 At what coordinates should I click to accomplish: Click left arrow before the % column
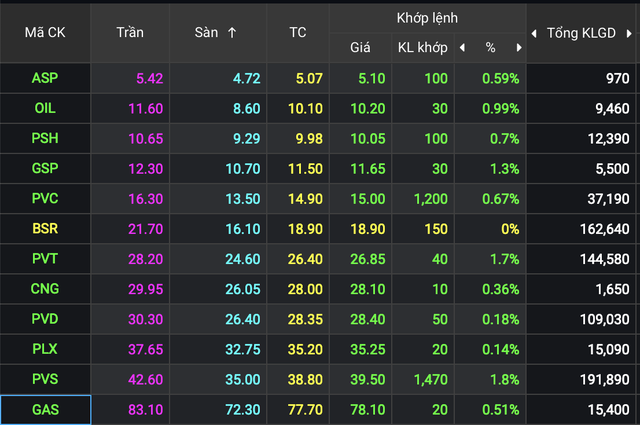tap(462, 47)
